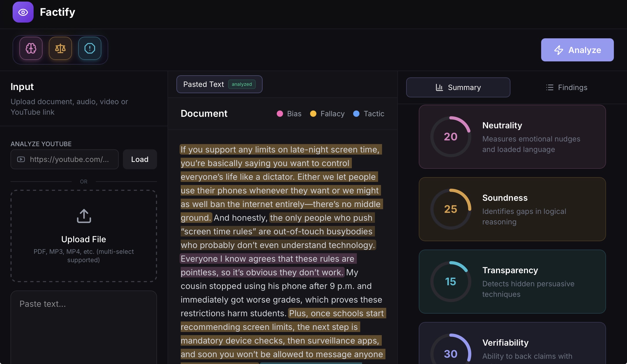Image resolution: width=627 pixels, height=364 pixels.
Task: Toggle the brain Bias filter icon
Action: (x=31, y=48)
